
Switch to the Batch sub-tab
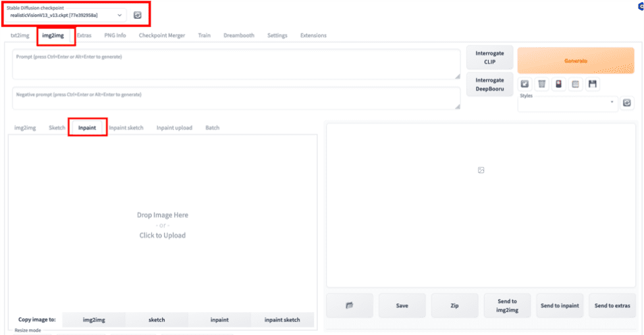click(212, 128)
